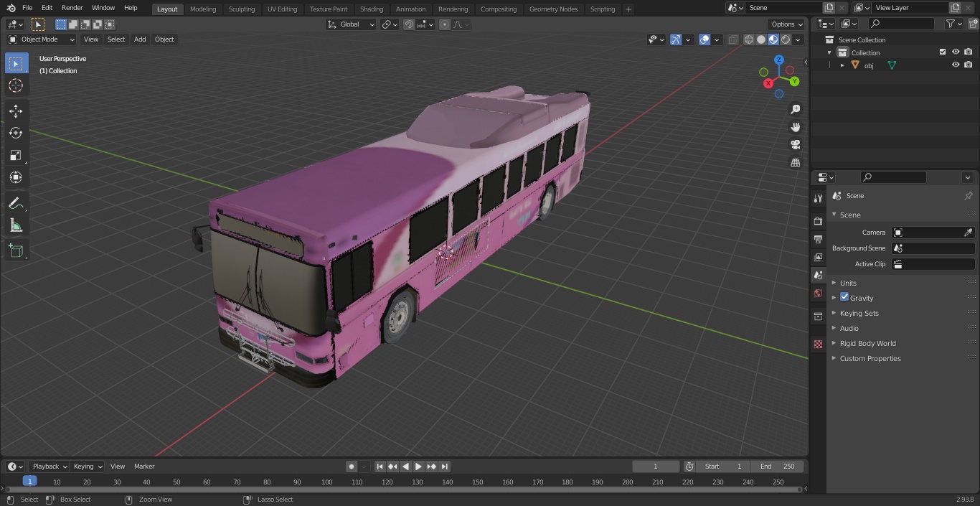Viewport: 980px width, 506px height.
Task: Open the Playback dropdown in the timeline
Action: (x=49, y=467)
